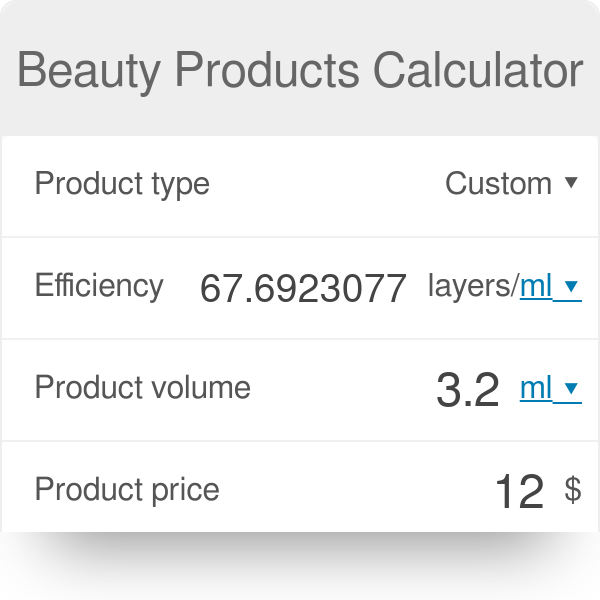Open the Product type Custom dropdown

click(512, 184)
